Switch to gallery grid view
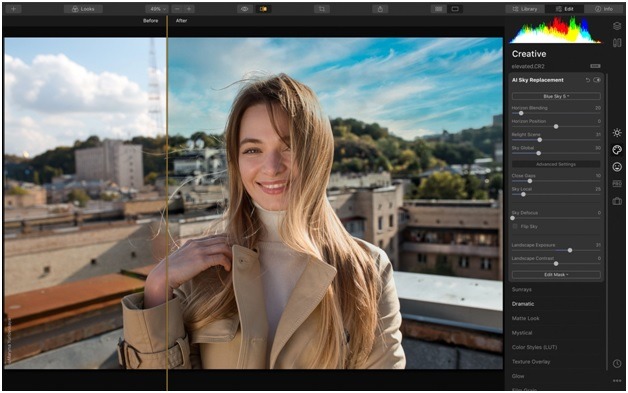Screen dimensions: 628x393 point(439,9)
